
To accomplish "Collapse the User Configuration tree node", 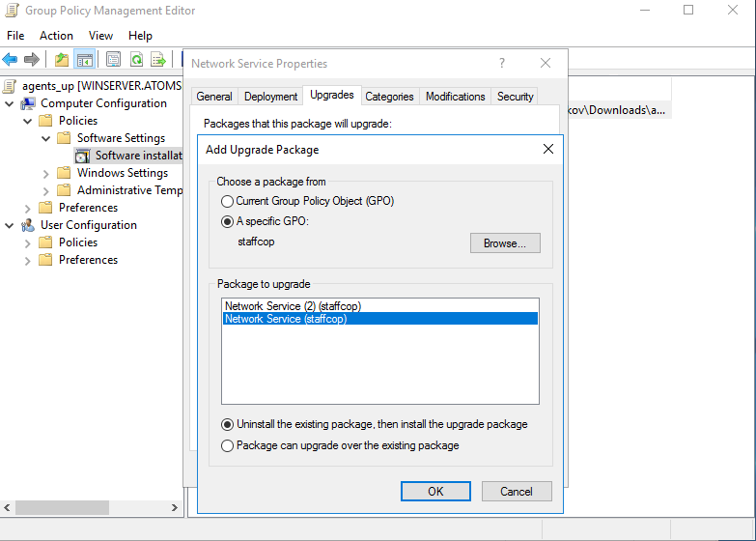I will click(10, 225).
